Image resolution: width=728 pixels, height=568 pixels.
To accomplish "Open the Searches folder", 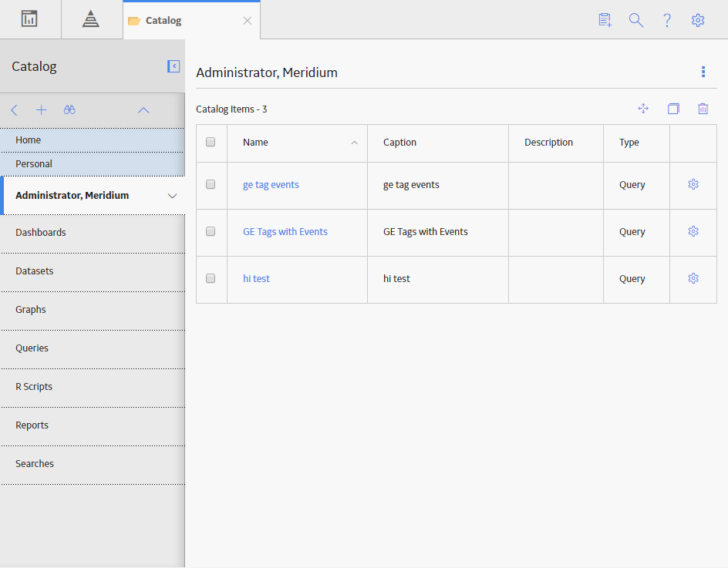I will click(93, 464).
